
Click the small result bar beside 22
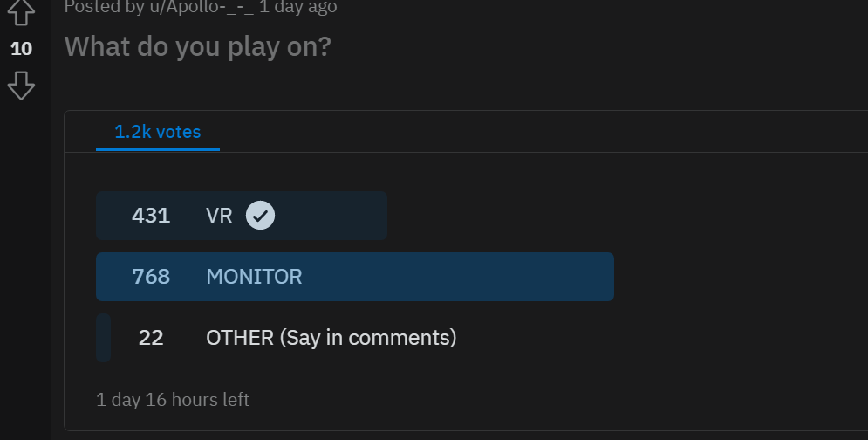(103, 338)
